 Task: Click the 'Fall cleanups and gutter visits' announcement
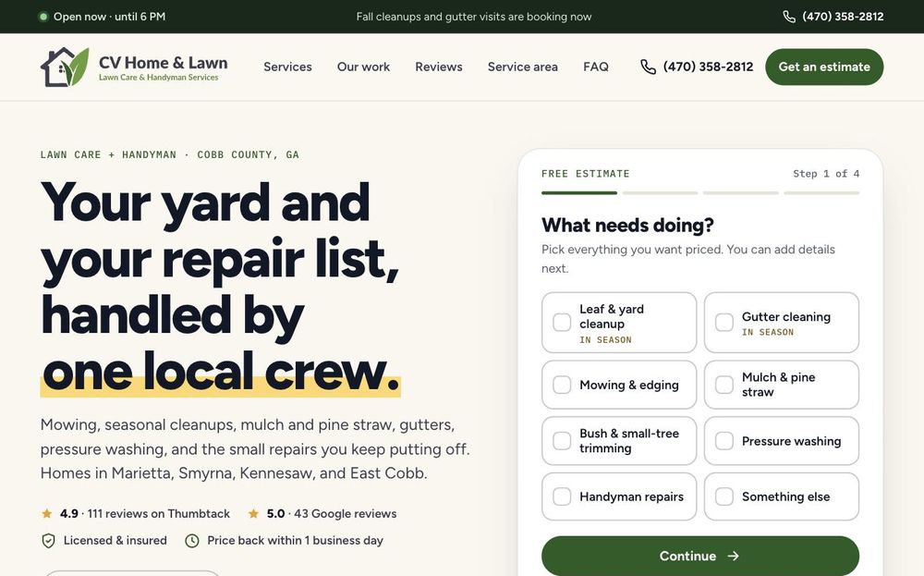[x=474, y=17]
